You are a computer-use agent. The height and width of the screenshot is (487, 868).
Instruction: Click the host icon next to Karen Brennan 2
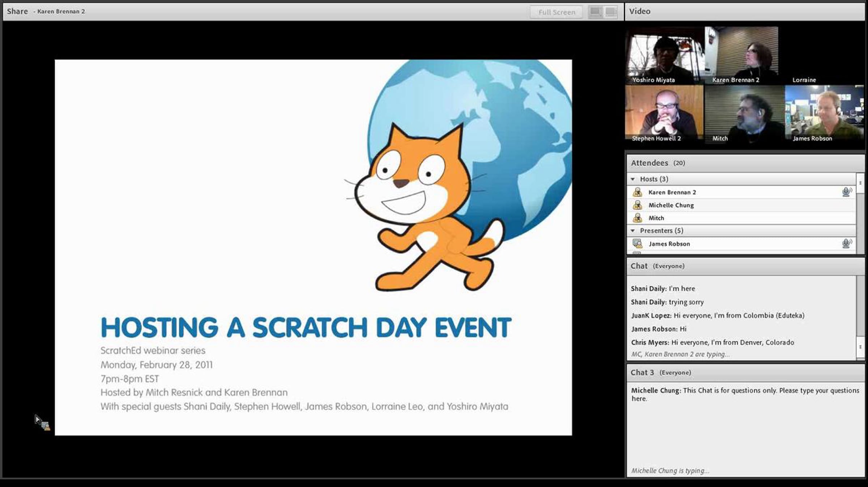click(637, 192)
